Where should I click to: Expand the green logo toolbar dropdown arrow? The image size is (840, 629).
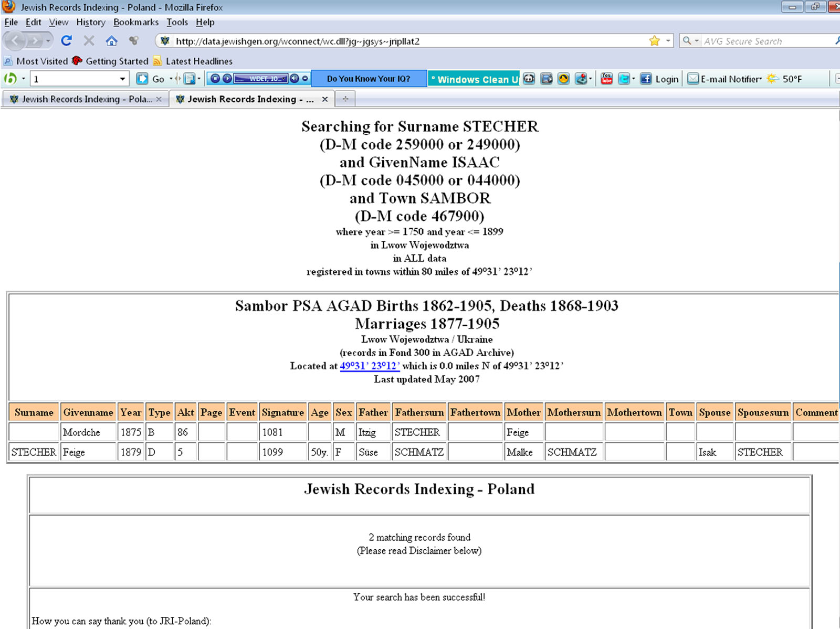(23, 79)
